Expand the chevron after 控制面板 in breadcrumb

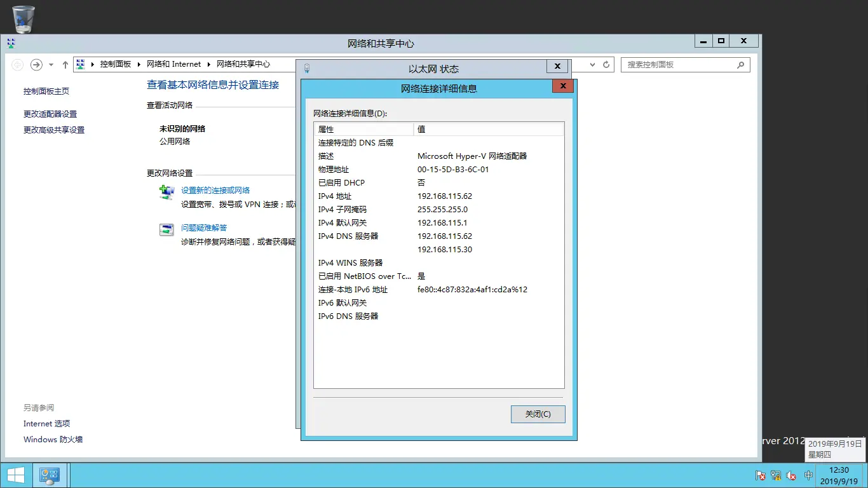point(139,64)
